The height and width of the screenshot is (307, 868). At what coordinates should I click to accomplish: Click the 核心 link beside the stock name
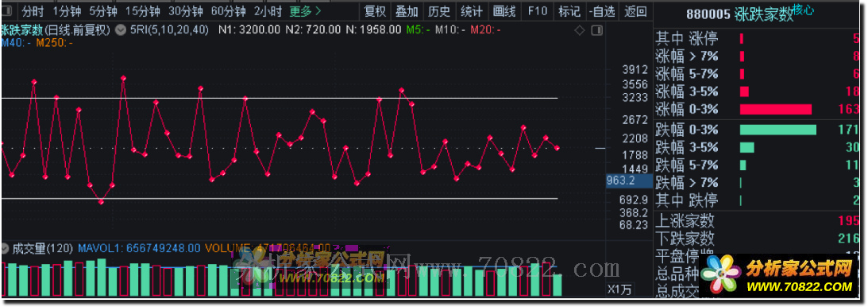(x=803, y=9)
